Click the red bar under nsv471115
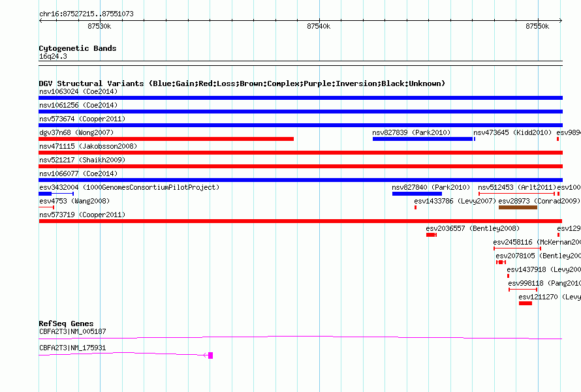The height and width of the screenshot is (392, 581). click(x=300, y=153)
